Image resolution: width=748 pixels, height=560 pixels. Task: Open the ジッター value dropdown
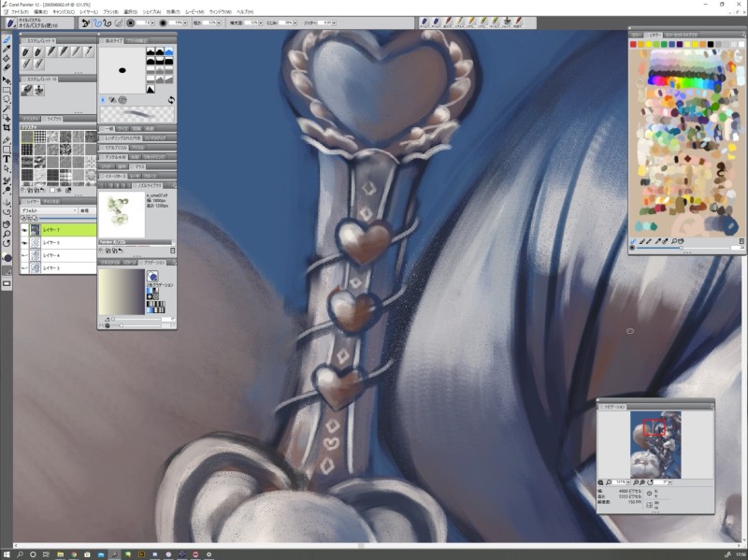(x=334, y=22)
